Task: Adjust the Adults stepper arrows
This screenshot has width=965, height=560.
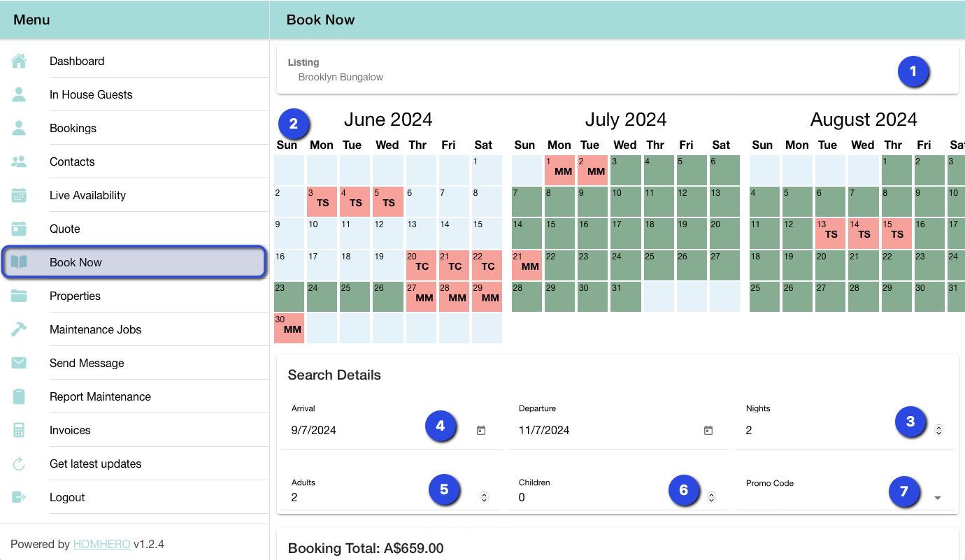Action: tap(484, 498)
